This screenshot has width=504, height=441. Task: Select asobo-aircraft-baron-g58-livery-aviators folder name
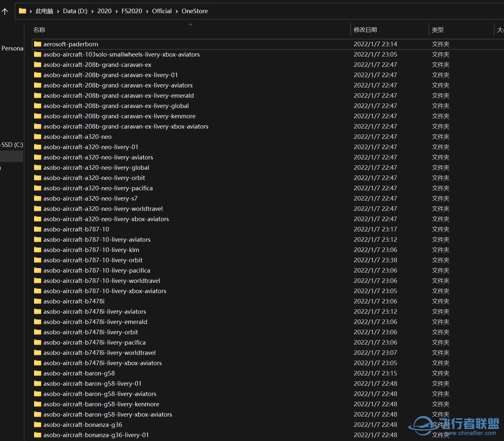pos(100,394)
